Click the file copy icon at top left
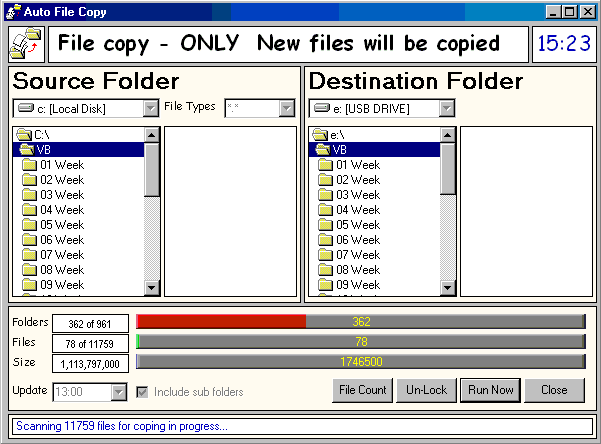The height and width of the screenshot is (444, 601). (28, 45)
